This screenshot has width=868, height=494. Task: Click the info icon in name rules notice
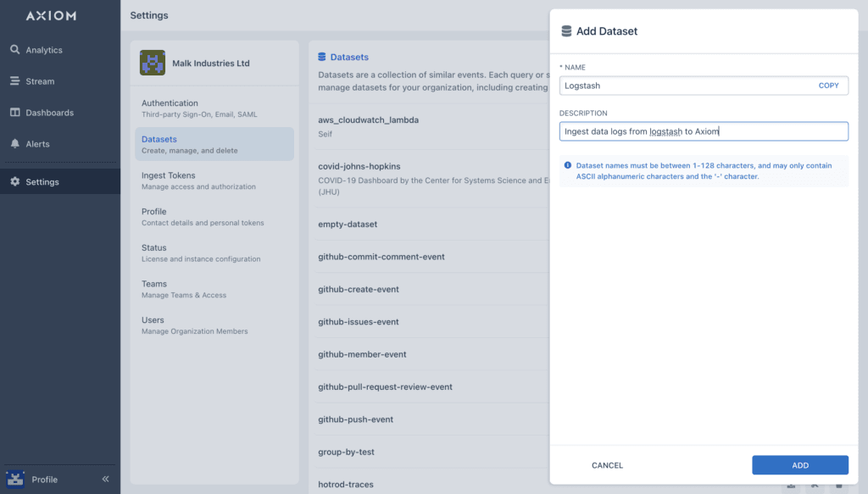(567, 165)
